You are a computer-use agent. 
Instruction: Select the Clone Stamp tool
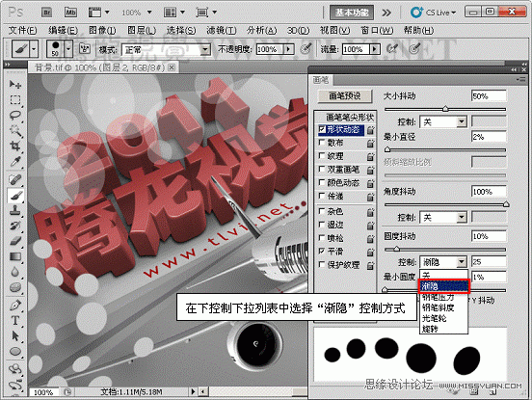click(15, 210)
